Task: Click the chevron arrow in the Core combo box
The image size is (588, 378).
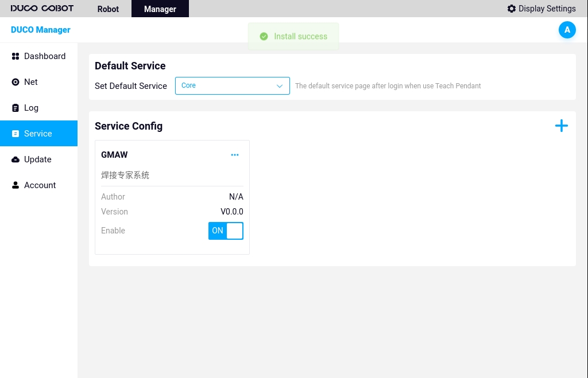Action: click(280, 86)
